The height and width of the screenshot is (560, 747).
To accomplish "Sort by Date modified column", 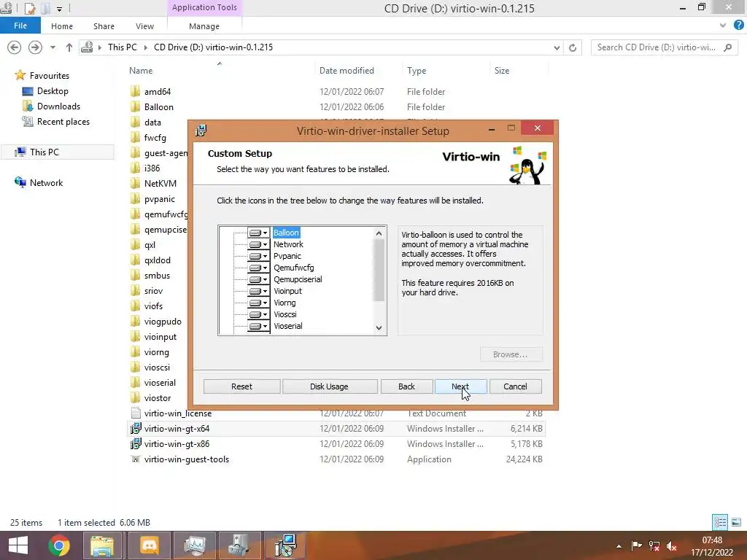I will click(x=347, y=71).
